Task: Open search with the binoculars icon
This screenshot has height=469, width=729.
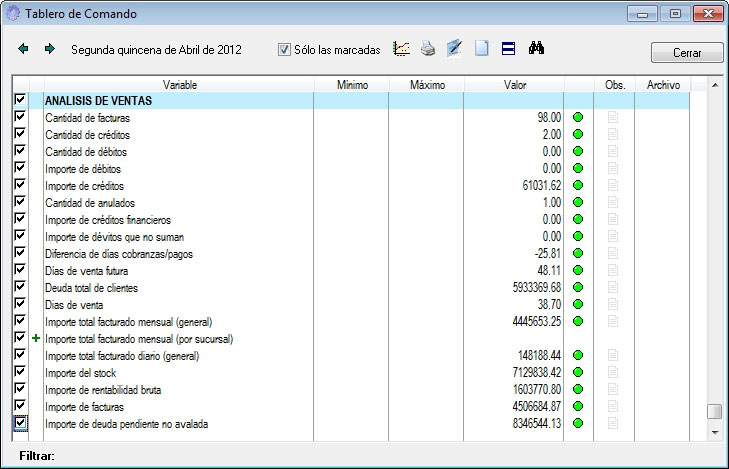Action: pyautogui.click(x=535, y=48)
